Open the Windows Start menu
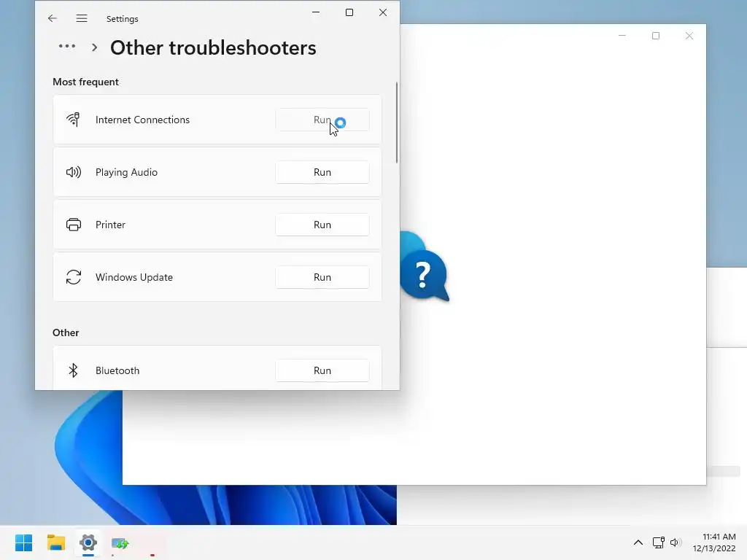747x560 pixels. pos(24,542)
